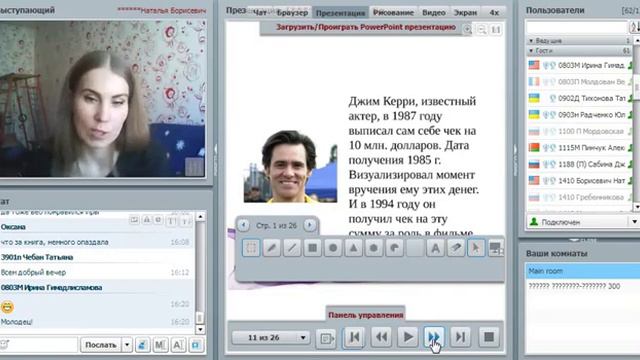This screenshot has width=640, height=360.
Task: Select user 1115М Пинчук in list
Action: tap(580, 148)
